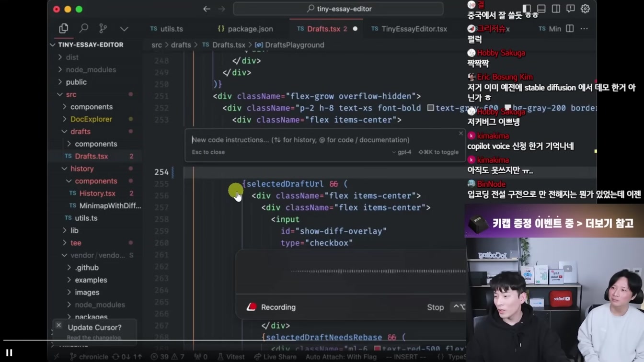Click the sync changes status item
The width and height of the screenshot is (644, 362).
coord(127,357)
